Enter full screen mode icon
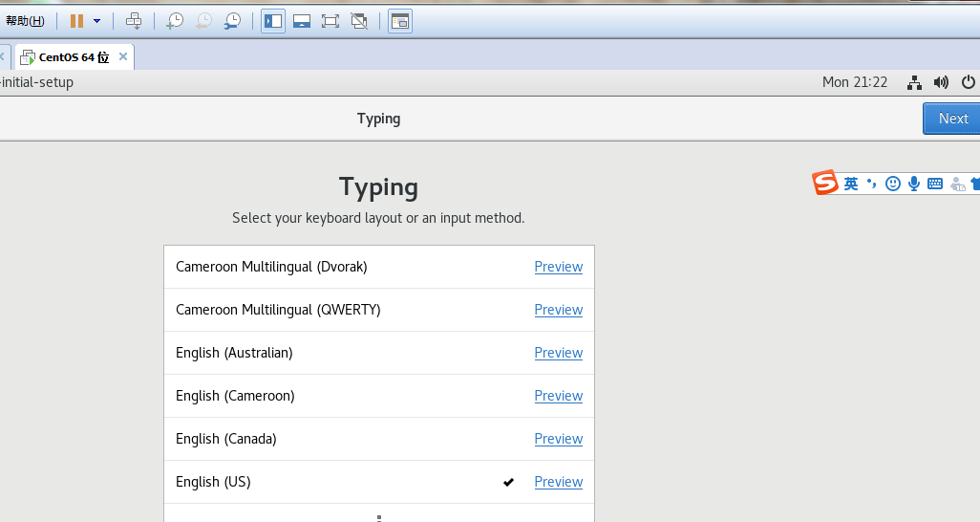 [330, 21]
